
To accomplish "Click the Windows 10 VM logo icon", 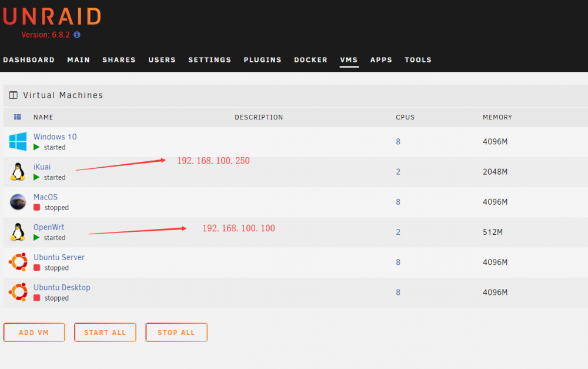I will tap(18, 141).
